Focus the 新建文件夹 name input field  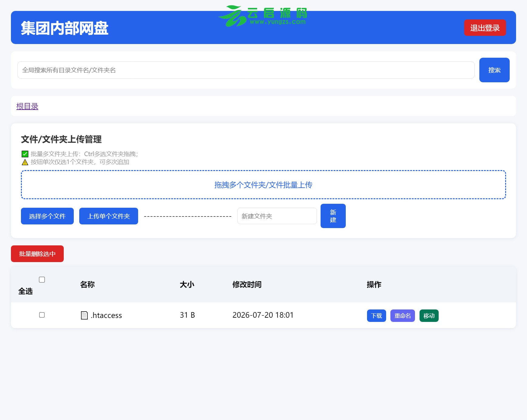click(x=277, y=216)
